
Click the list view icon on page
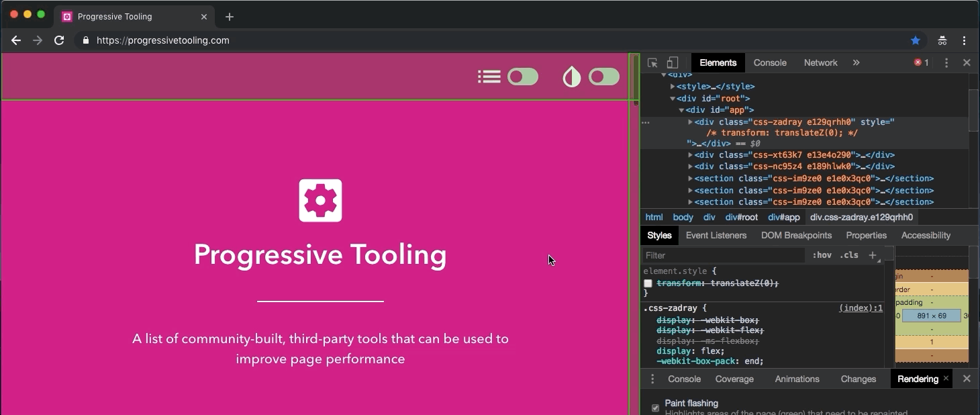tap(489, 77)
